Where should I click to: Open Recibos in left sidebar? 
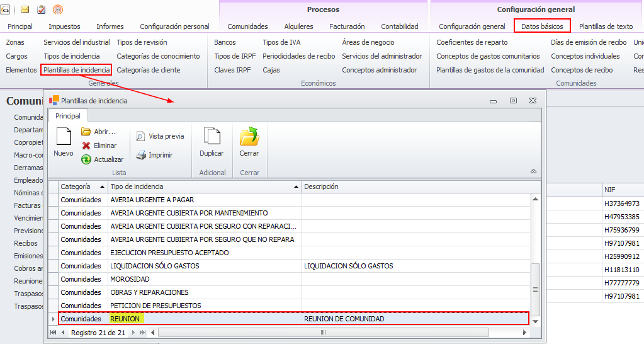(26, 243)
